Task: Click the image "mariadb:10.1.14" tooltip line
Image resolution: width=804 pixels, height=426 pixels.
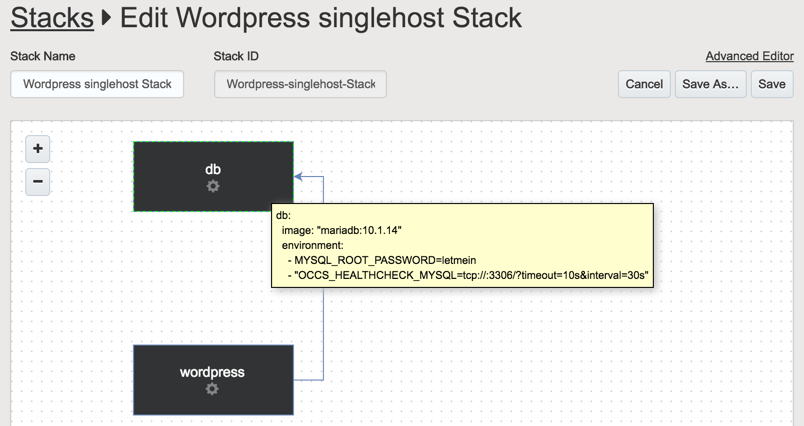Action: click(341, 231)
